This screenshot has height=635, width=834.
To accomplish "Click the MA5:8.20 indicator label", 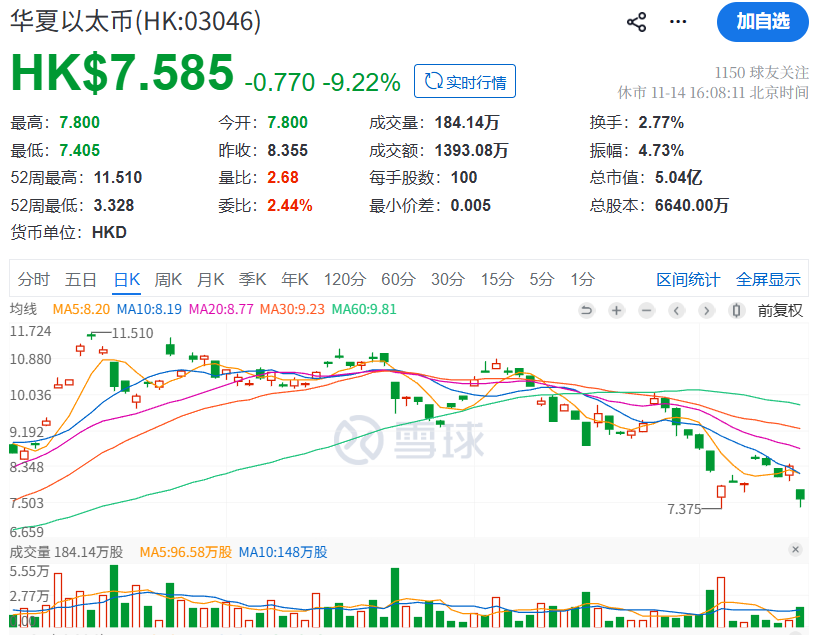I will (81, 310).
